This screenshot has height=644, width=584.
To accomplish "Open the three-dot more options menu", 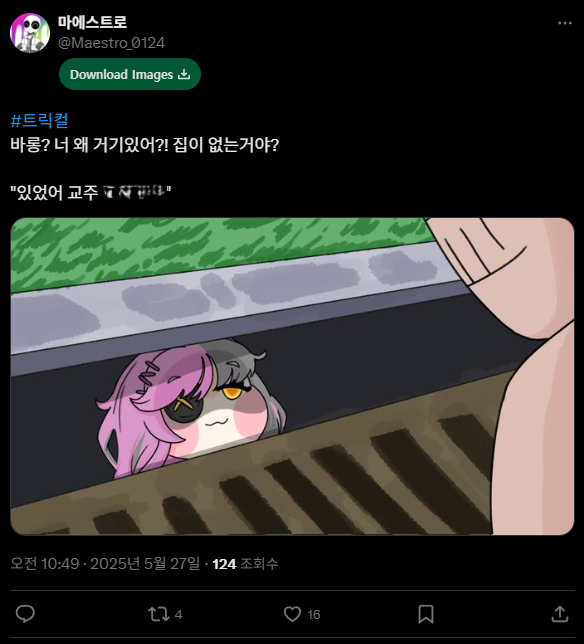I will pos(565,23).
